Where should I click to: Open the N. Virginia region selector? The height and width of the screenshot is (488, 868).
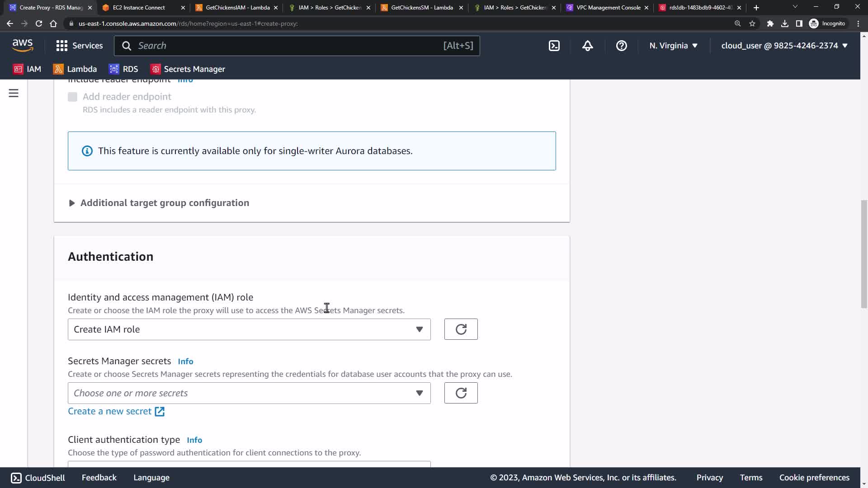click(x=673, y=46)
